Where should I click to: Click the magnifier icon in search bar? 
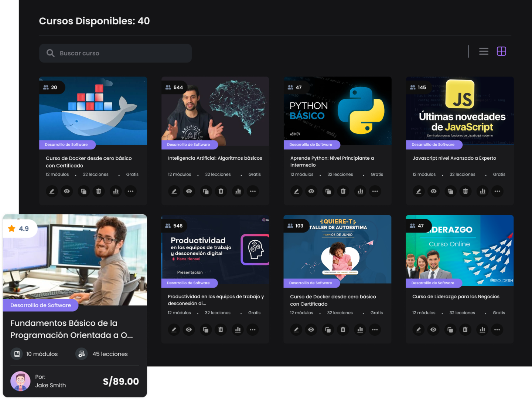[51, 53]
